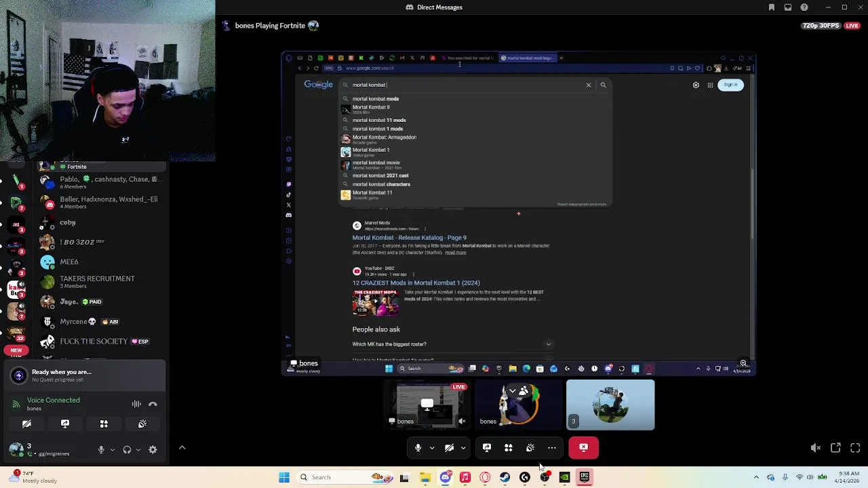868x488 pixels.
Task: Open Apple Music from taskbar
Action: (465, 477)
